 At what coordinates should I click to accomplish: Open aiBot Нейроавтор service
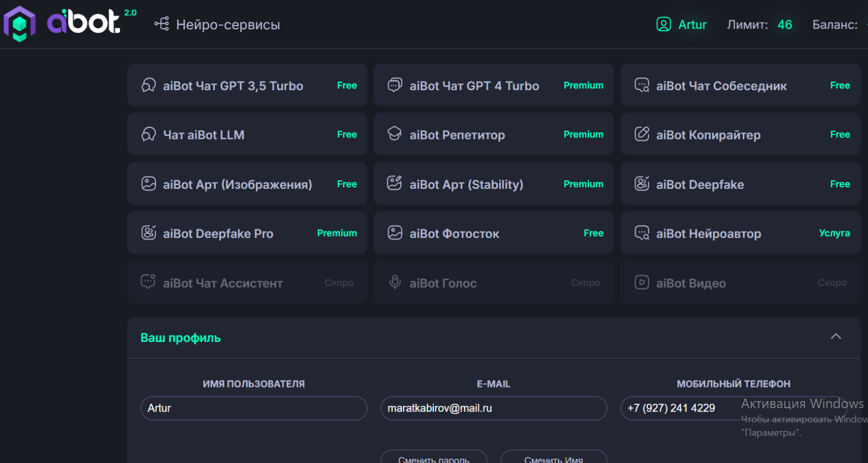(x=741, y=233)
